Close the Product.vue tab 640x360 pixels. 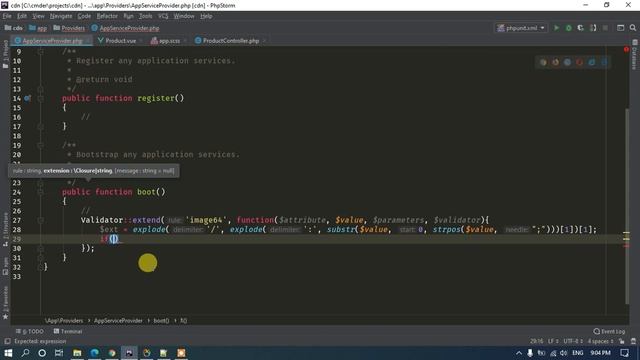click(x=141, y=41)
